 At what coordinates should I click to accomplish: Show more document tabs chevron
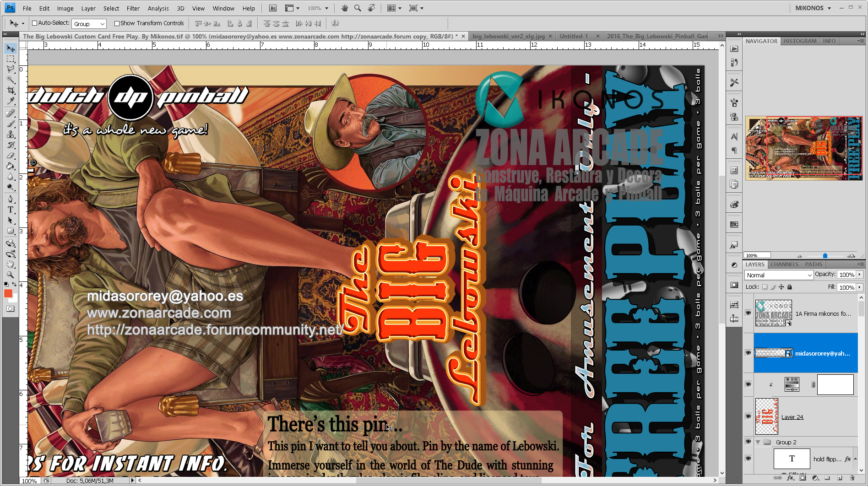(x=721, y=36)
